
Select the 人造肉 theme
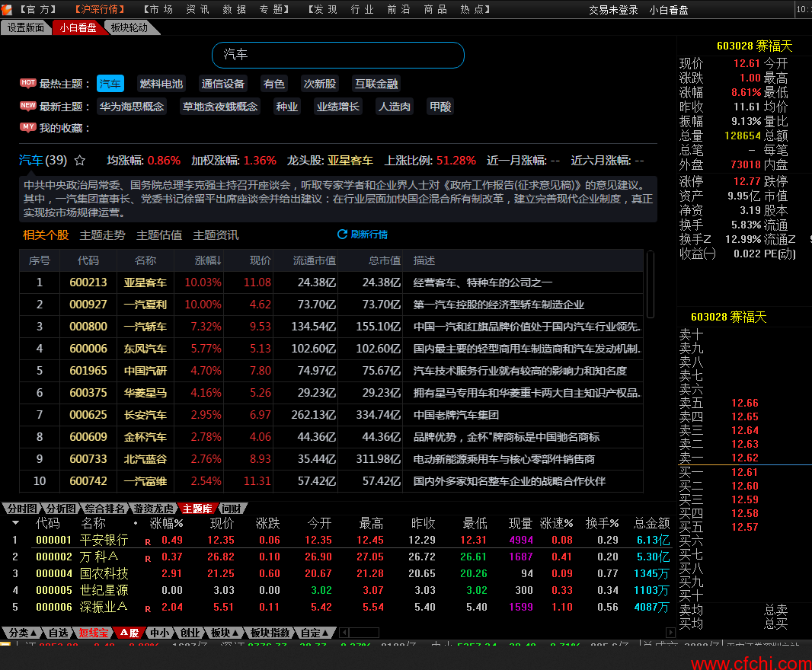394,106
